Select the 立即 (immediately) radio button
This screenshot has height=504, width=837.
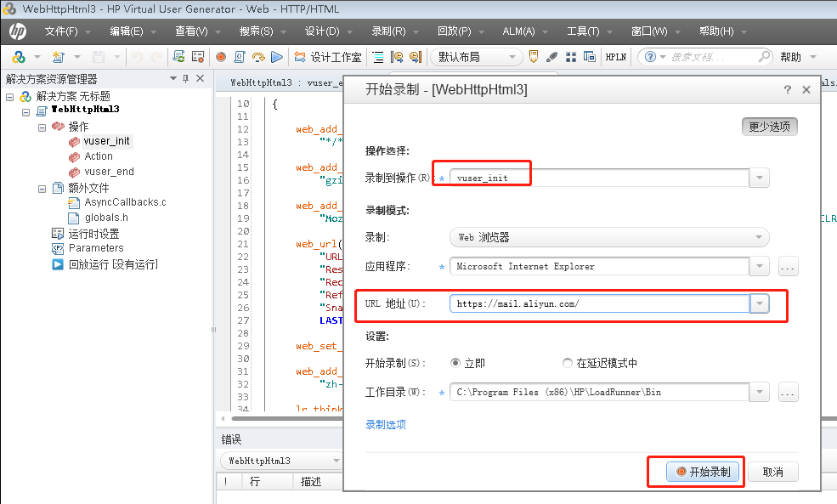(x=455, y=363)
